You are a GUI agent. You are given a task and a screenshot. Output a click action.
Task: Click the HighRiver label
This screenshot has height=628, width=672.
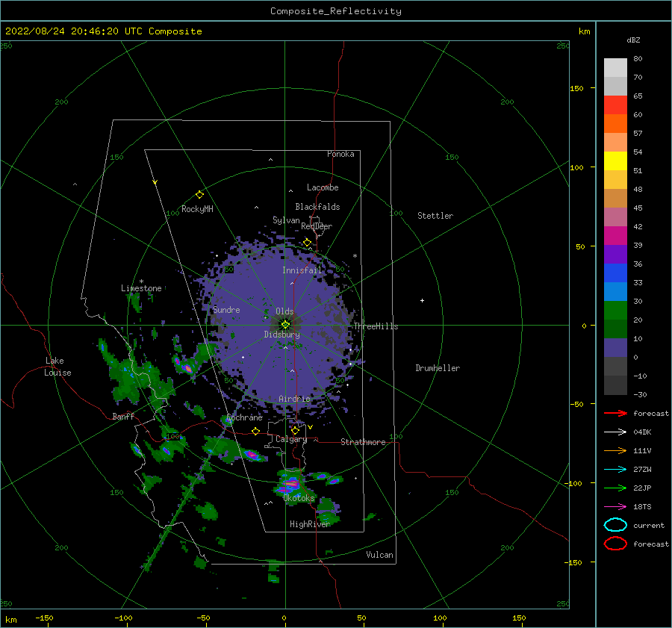[310, 524]
